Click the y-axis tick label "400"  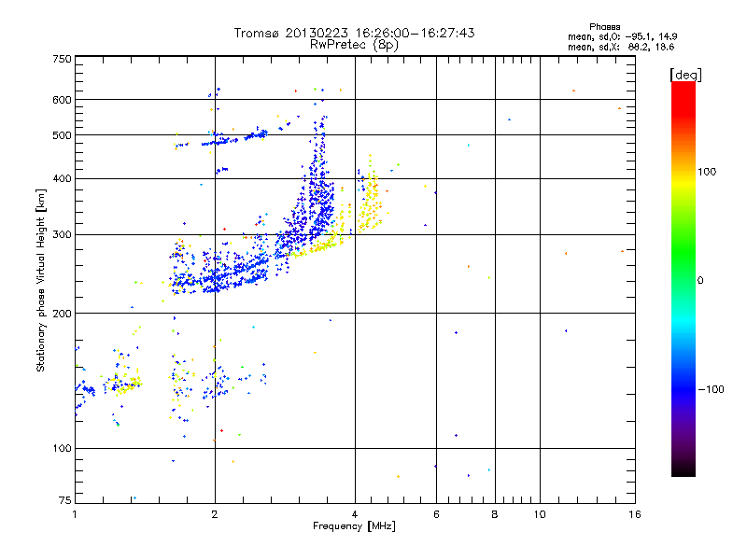pyautogui.click(x=63, y=178)
